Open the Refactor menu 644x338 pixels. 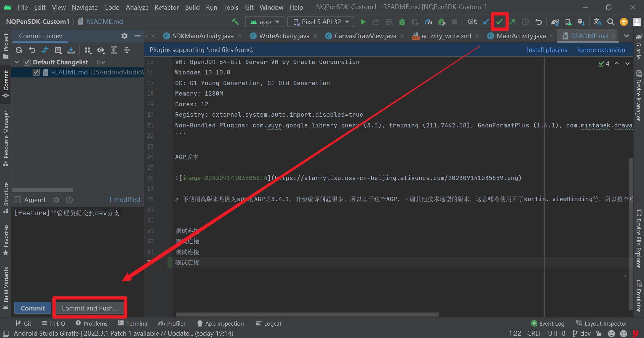[x=166, y=7]
